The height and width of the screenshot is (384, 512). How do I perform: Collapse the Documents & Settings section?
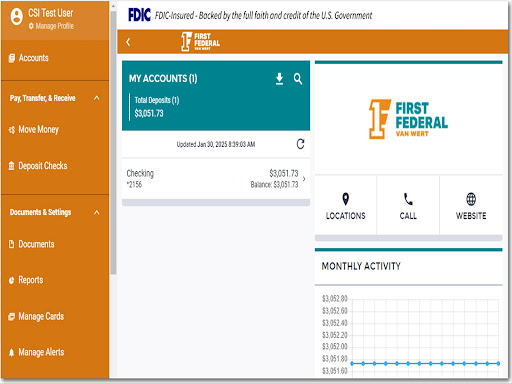[97, 212]
